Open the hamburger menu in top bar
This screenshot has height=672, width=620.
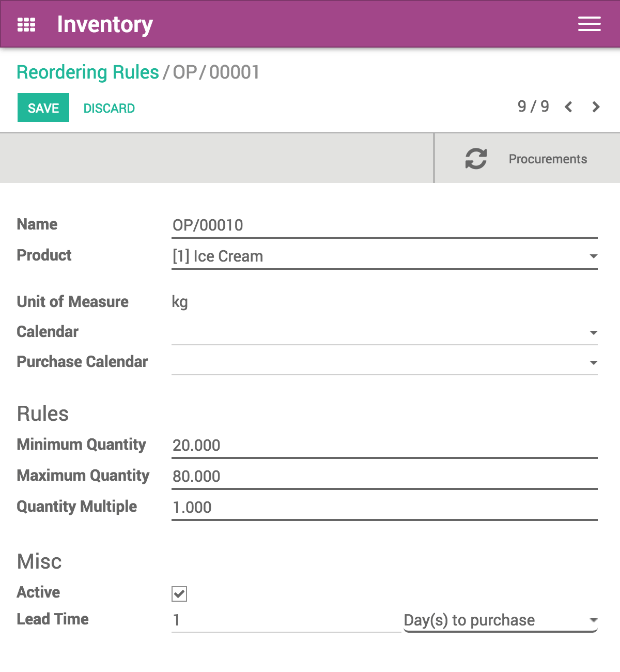(x=589, y=24)
